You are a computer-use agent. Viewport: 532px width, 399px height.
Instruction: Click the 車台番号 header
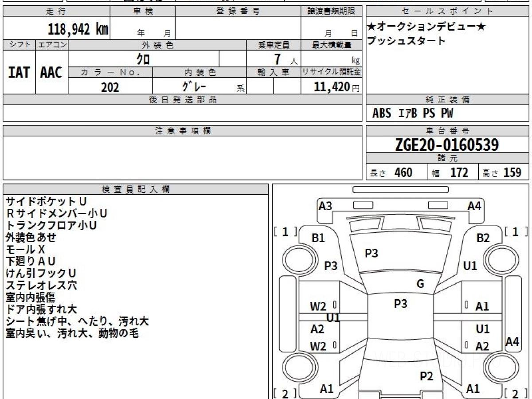pos(448,131)
